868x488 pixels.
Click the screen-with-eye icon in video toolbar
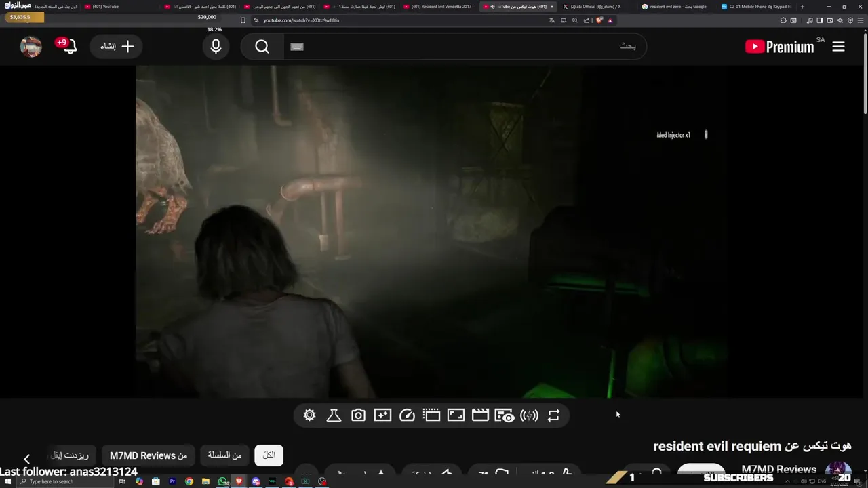[505, 415]
